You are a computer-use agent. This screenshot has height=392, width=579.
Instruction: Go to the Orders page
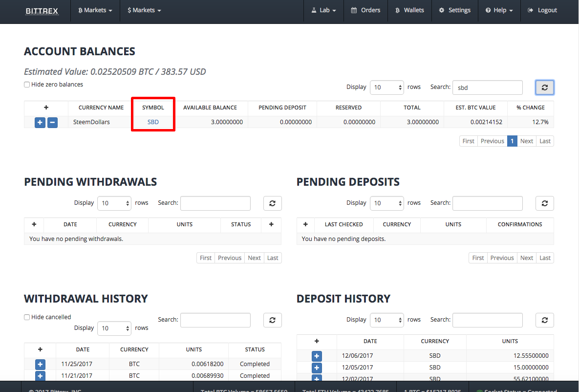[x=365, y=10]
